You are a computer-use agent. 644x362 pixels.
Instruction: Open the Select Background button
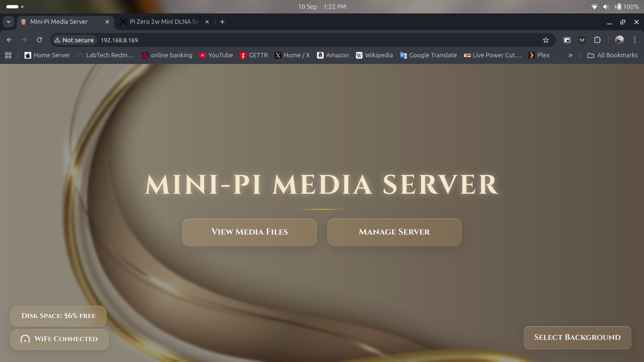tap(577, 338)
